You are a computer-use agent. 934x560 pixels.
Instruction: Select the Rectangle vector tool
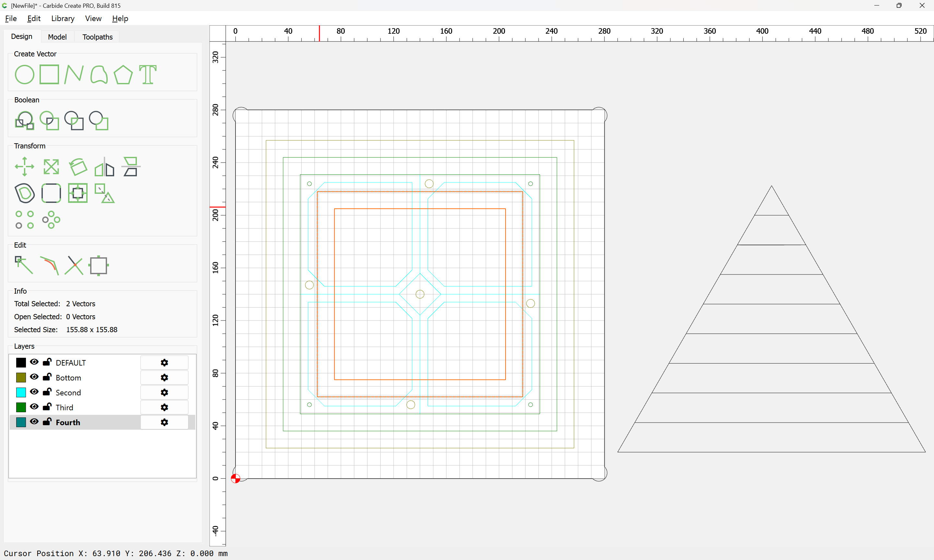click(49, 74)
